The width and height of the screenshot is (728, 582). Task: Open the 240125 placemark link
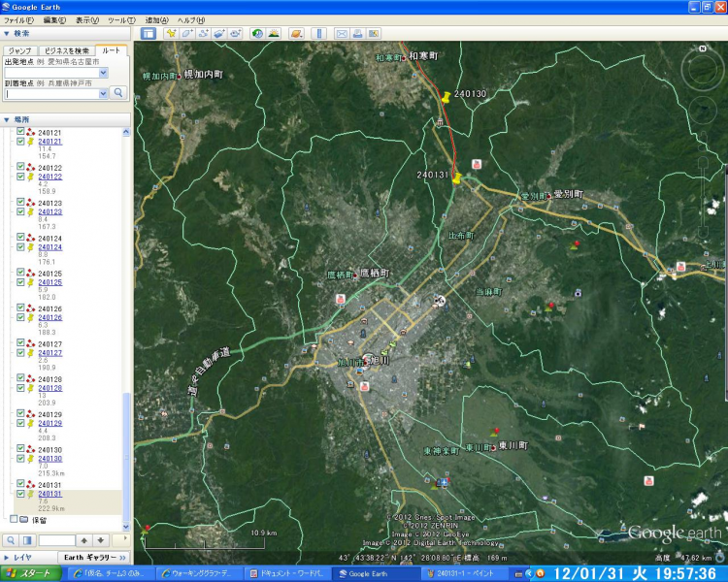point(50,282)
